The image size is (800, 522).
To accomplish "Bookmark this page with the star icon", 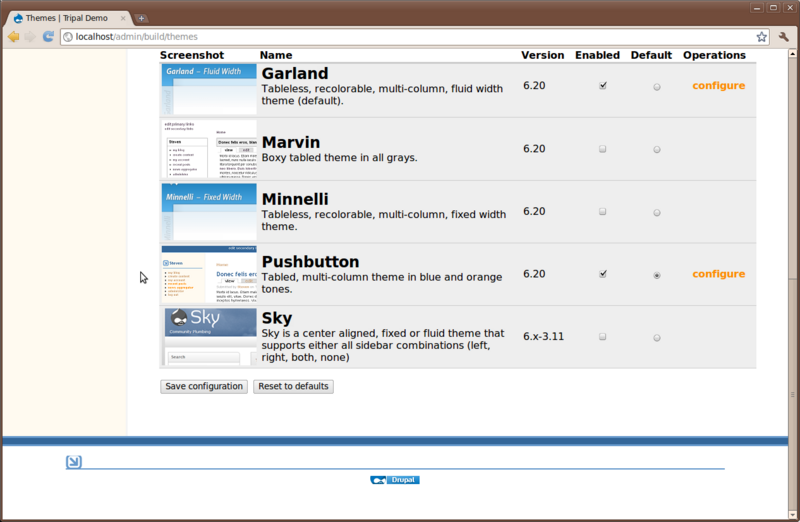I will (761, 37).
